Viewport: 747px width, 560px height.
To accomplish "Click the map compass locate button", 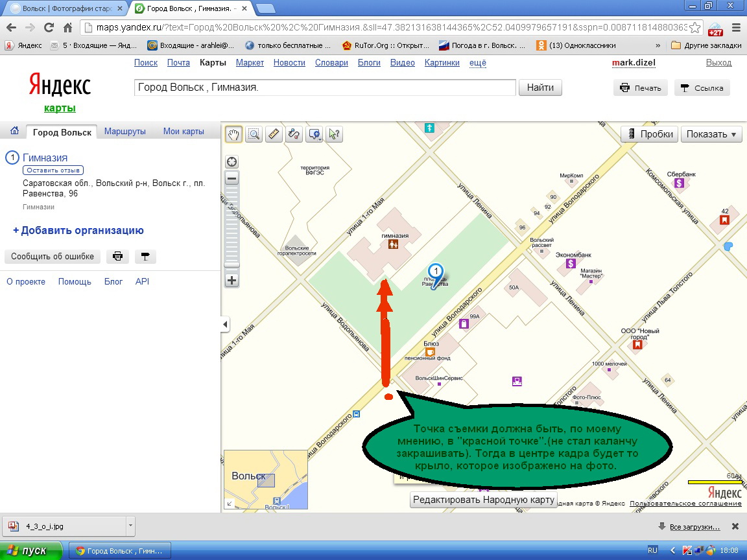I will (x=231, y=162).
